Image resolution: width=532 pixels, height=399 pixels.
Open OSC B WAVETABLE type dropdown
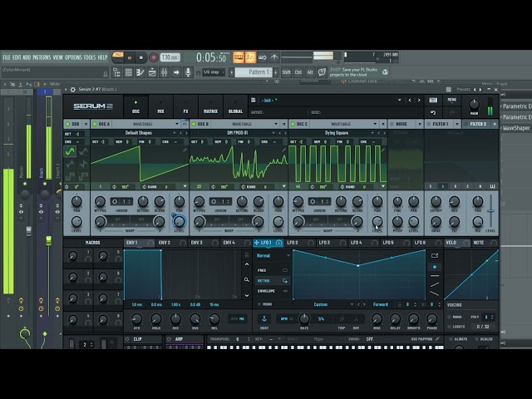point(276,124)
